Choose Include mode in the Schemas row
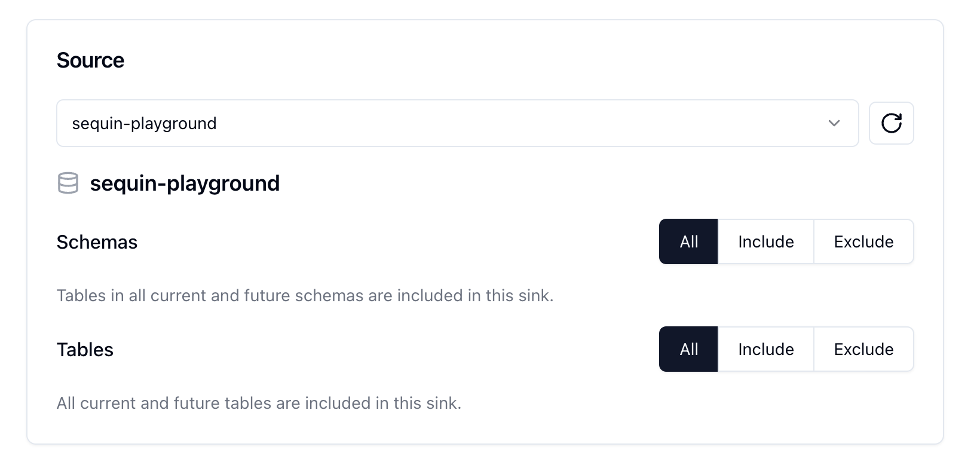This screenshot has height=465, width=980. pyautogui.click(x=765, y=241)
